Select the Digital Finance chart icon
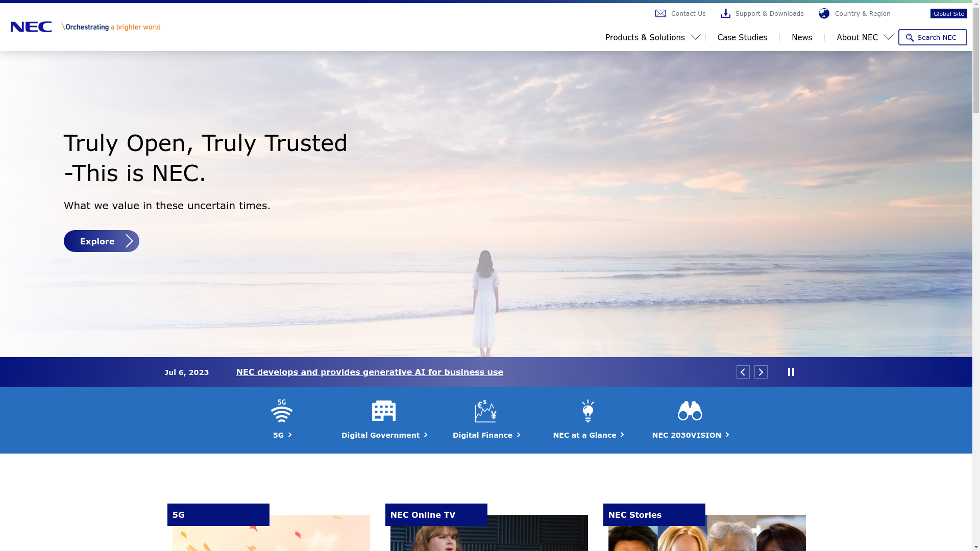This screenshot has width=980, height=551. coord(485,411)
